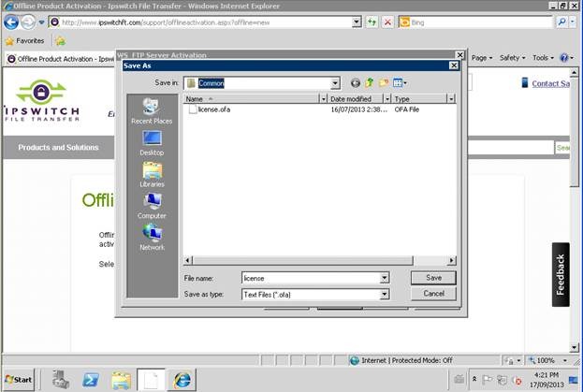Go to Computer in Save As sidebar
The image size is (583, 392).
(x=152, y=206)
